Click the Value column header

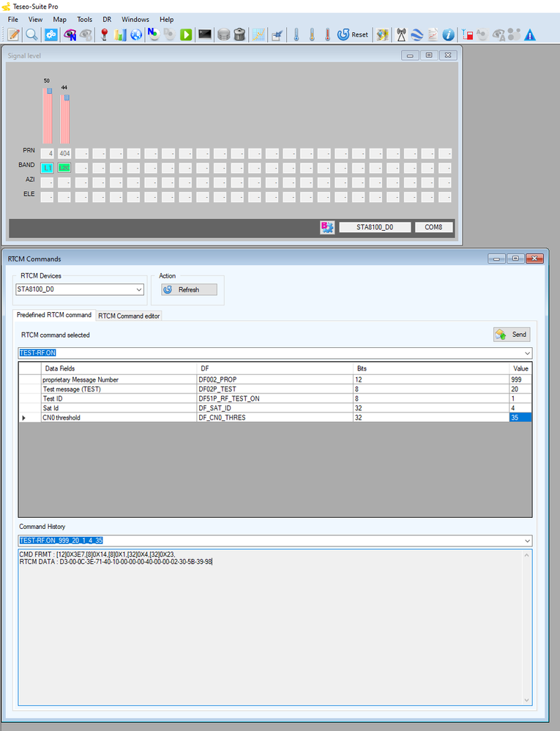click(520, 368)
